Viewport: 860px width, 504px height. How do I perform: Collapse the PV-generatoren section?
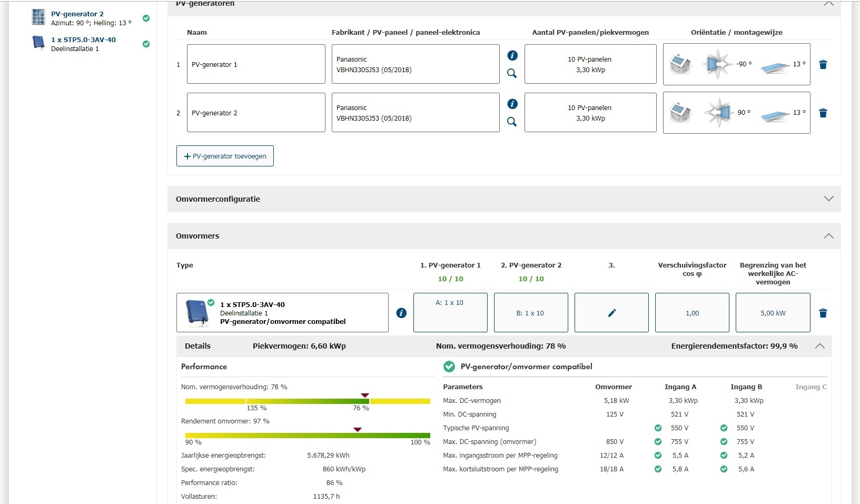point(828,4)
